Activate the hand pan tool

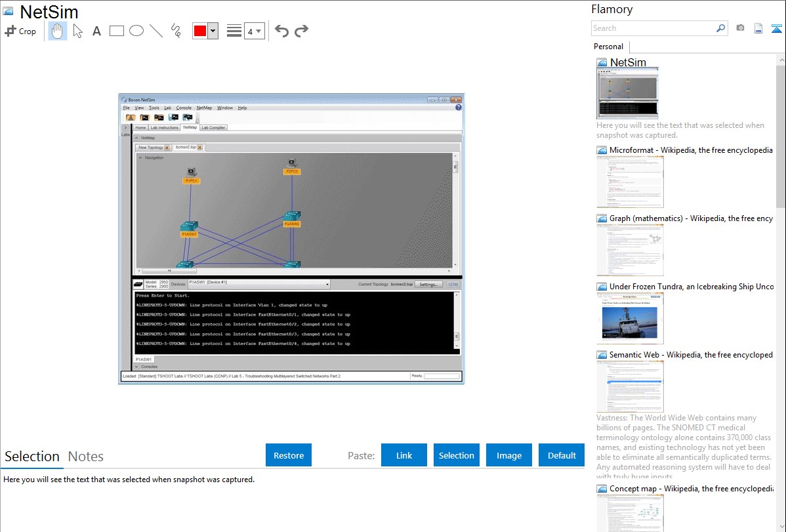click(x=58, y=31)
